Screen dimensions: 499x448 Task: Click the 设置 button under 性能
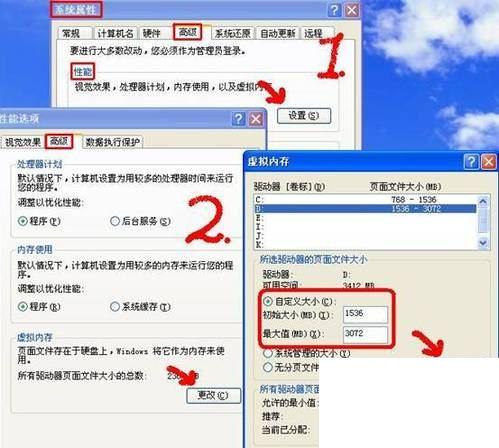click(304, 116)
